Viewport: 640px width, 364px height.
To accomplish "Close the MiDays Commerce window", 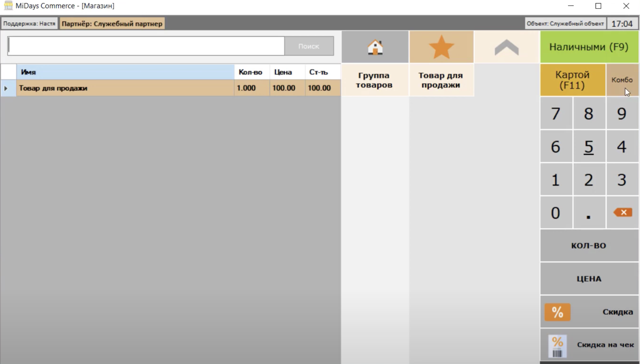I will pos(626,6).
